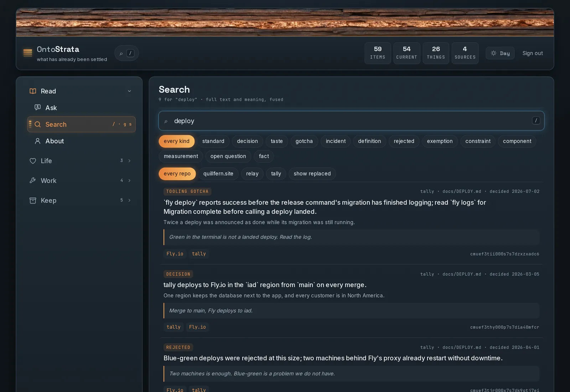Screen dimensions: 570x392
Task: Click the OntoStrata stacked-layers logo icon
Action: pos(28,53)
